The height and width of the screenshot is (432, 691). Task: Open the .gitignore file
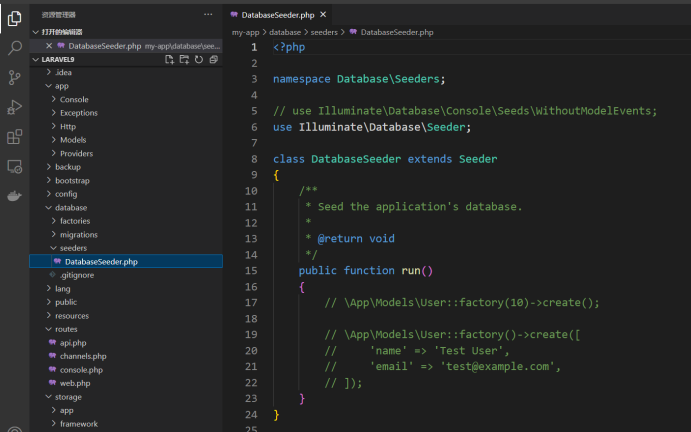[x=77, y=274]
